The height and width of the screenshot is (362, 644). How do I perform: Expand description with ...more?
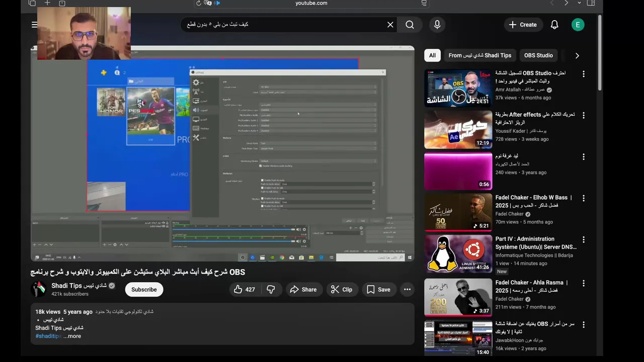72,336
